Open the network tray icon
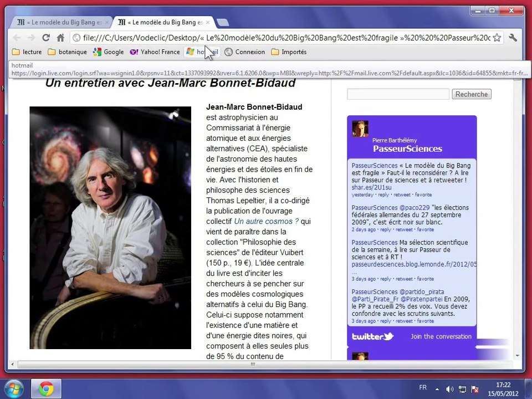 point(462,389)
